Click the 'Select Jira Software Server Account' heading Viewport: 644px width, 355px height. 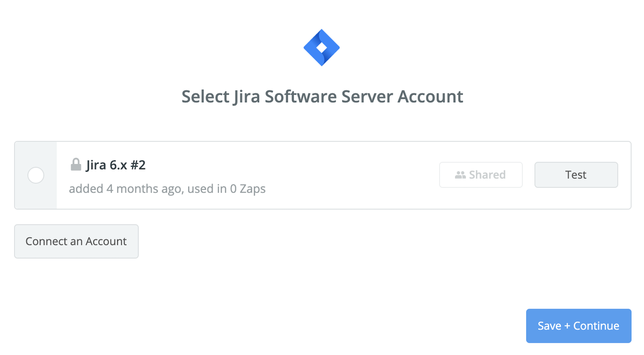322,97
